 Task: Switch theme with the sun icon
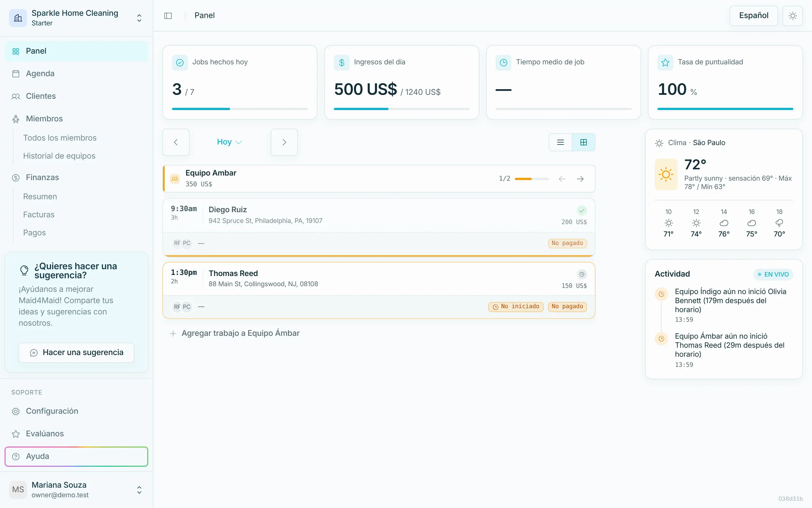pos(793,16)
